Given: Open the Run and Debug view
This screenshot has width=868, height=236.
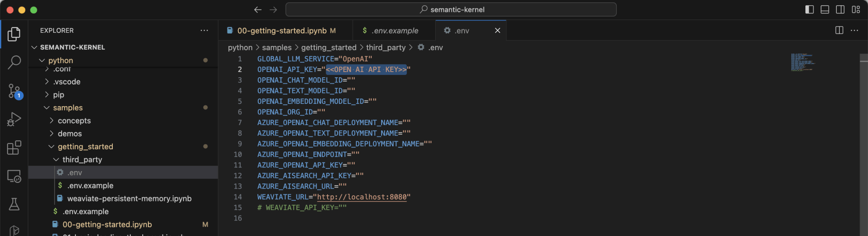Looking at the screenshot, I should coord(14,119).
